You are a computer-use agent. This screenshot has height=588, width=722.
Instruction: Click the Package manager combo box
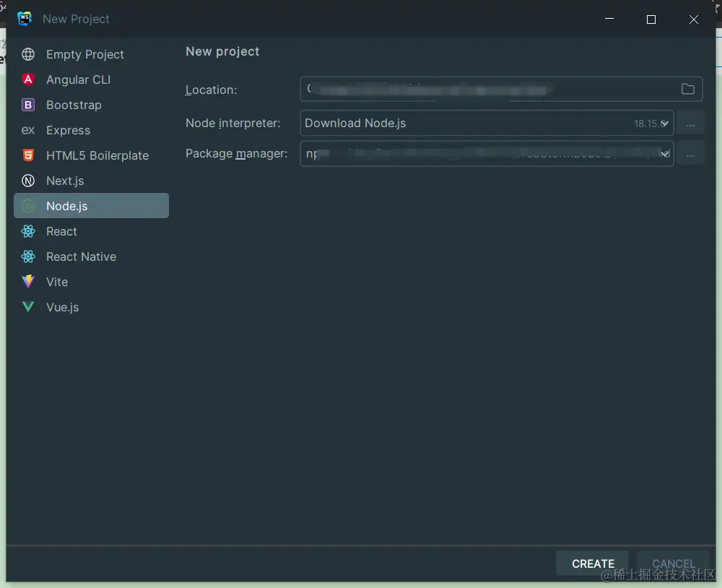[487, 153]
